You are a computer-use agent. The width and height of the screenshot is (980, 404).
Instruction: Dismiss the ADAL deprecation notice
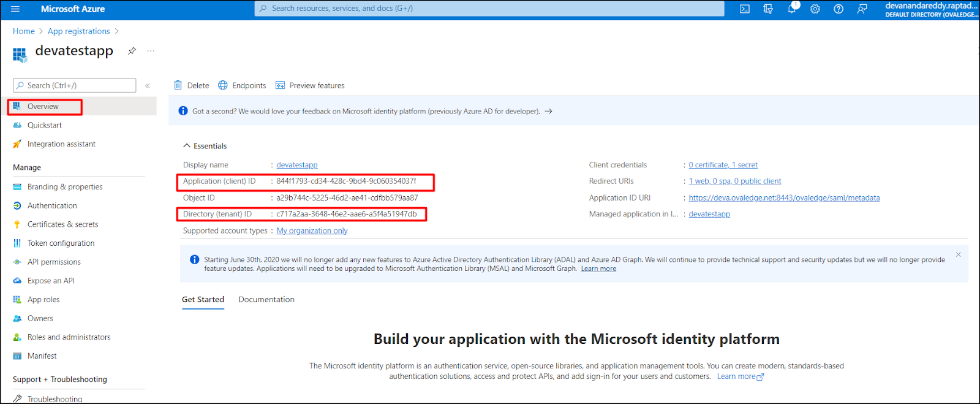pos(959,254)
